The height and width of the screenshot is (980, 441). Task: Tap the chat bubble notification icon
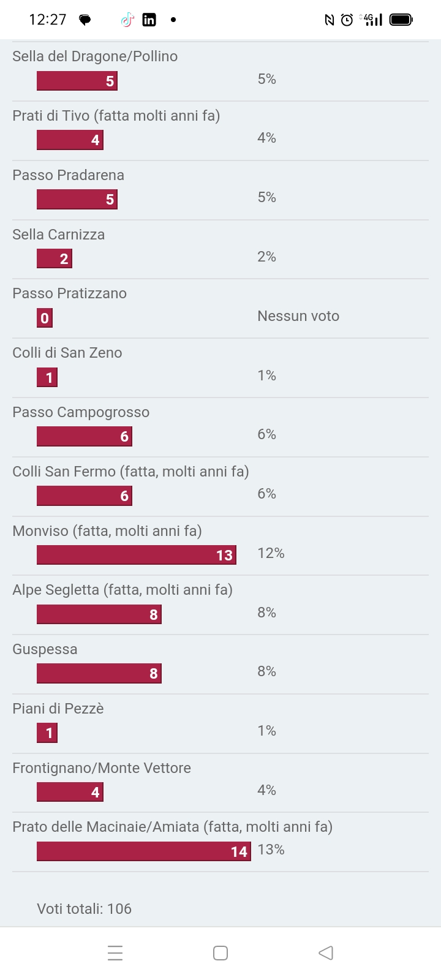click(x=85, y=20)
